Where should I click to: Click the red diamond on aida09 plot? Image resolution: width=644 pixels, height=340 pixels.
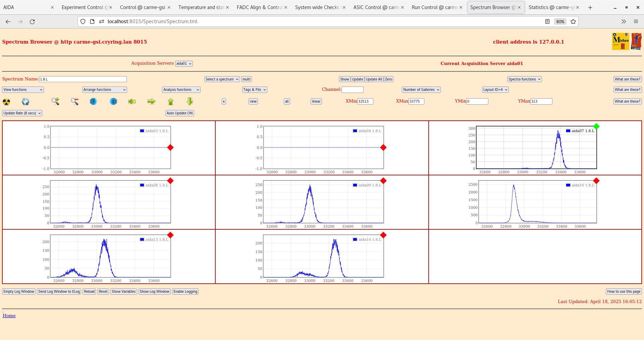383,181
